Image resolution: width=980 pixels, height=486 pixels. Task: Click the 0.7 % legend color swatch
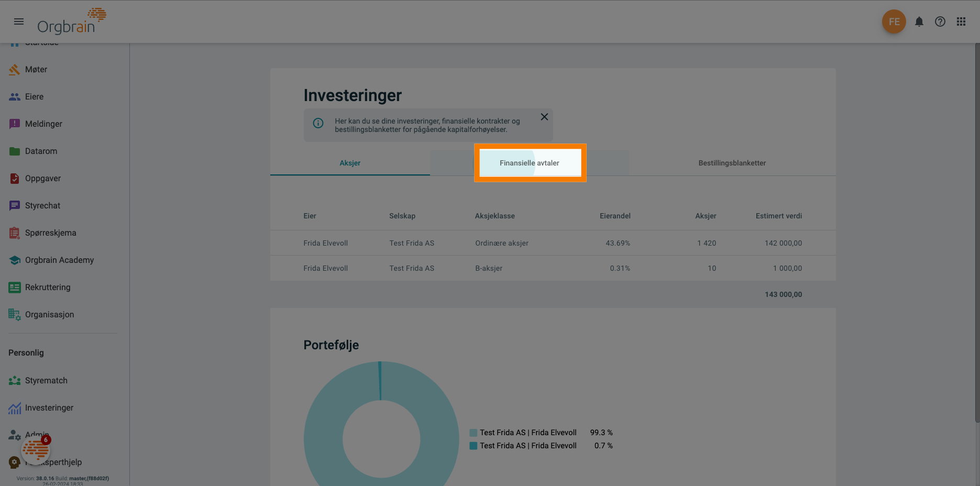474,446
